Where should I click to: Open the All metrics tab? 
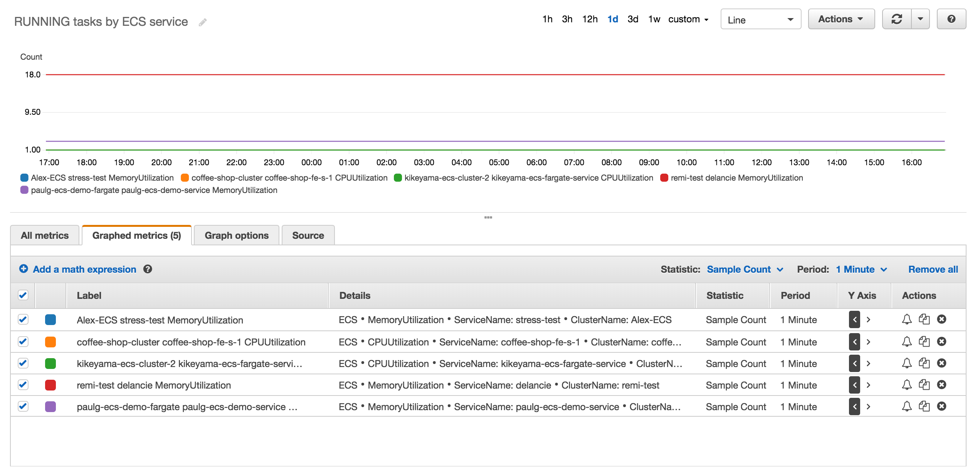(x=44, y=235)
